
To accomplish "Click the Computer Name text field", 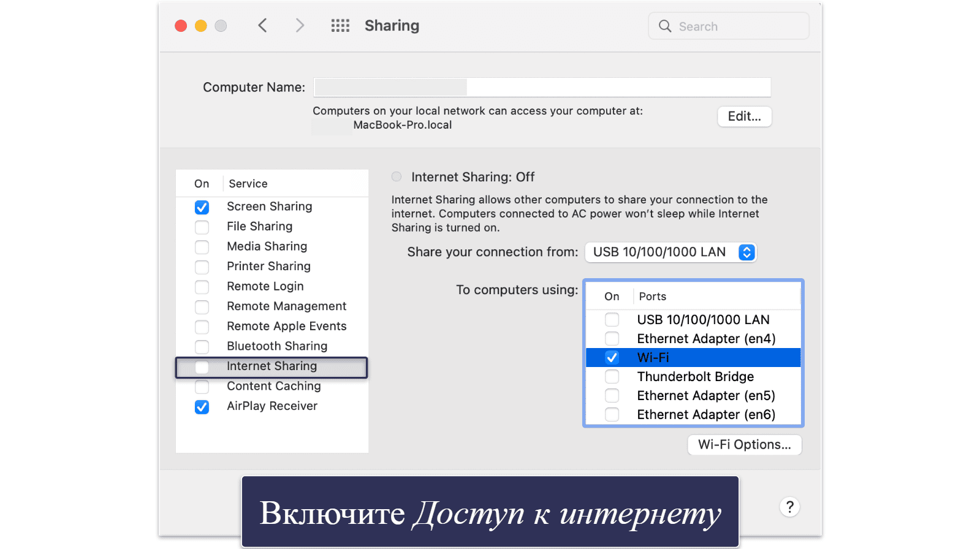I will tap(542, 88).
